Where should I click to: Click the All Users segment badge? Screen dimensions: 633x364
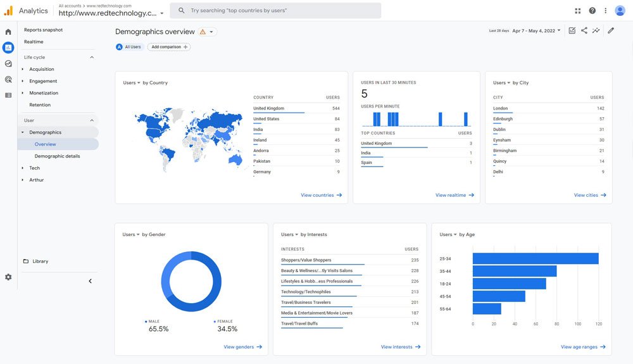pos(128,47)
